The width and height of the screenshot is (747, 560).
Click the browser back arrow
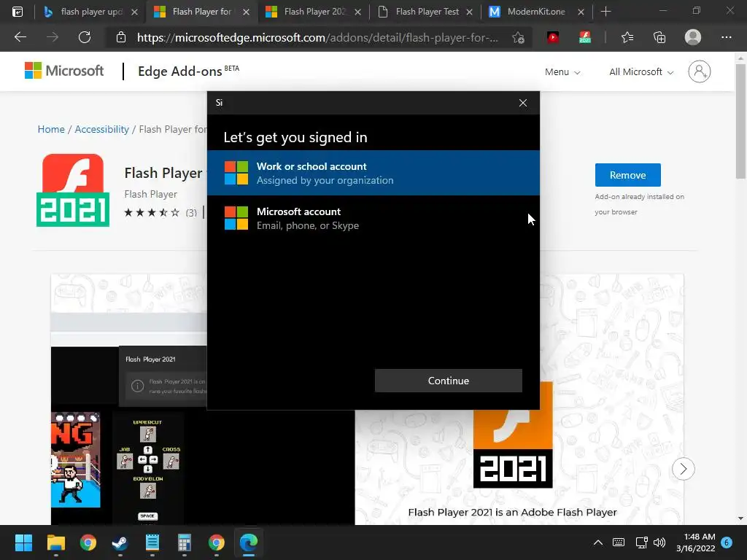click(20, 37)
